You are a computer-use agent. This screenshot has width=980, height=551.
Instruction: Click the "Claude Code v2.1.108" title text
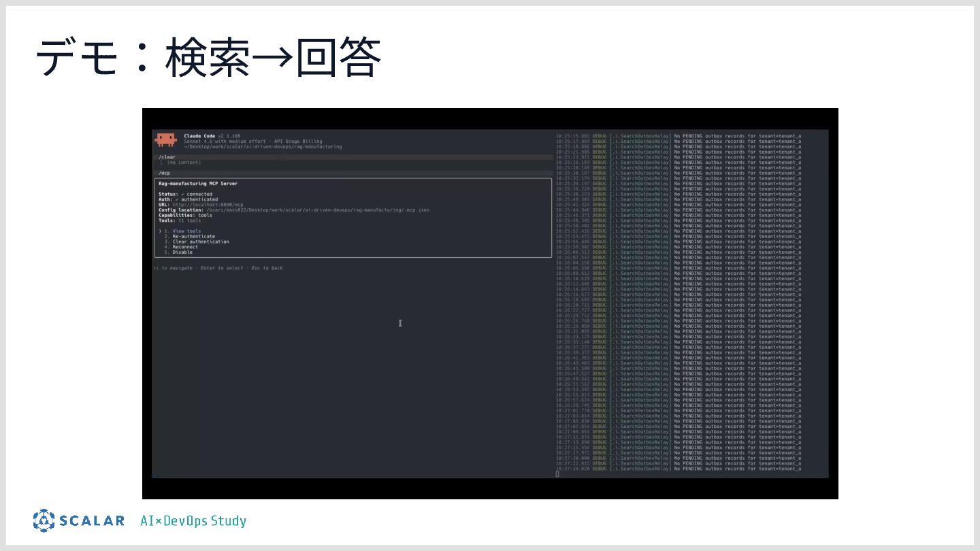click(x=212, y=136)
